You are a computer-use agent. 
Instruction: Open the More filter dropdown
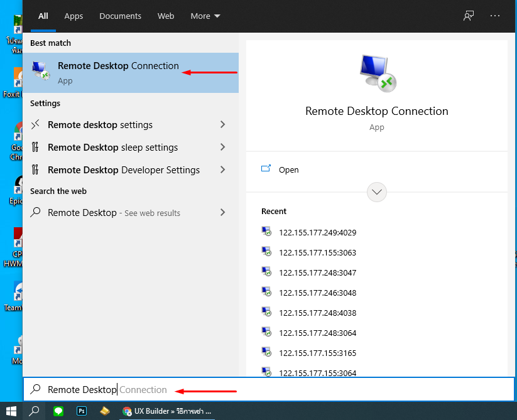pos(205,16)
